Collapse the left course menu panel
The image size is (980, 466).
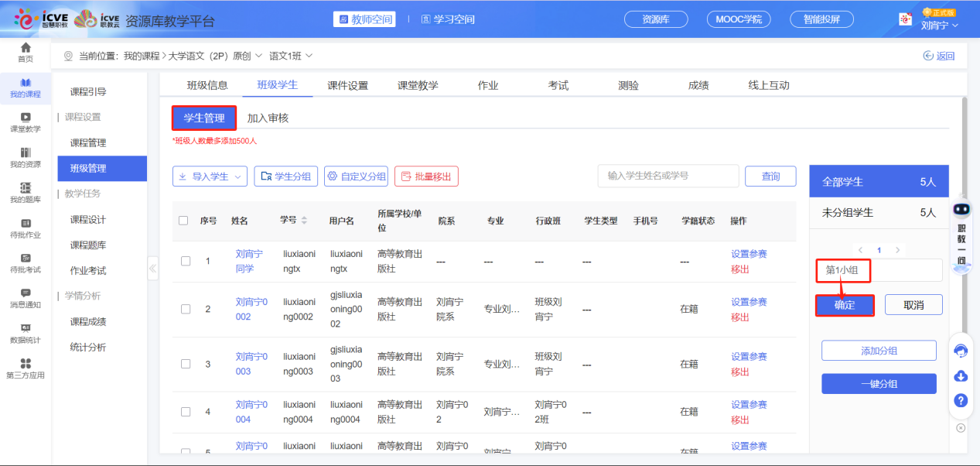click(152, 269)
